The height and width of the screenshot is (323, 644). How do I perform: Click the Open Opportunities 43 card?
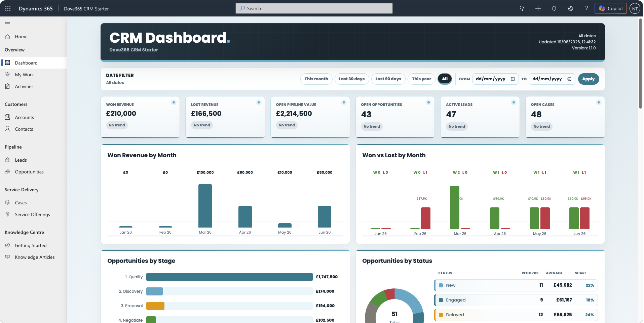click(x=395, y=117)
